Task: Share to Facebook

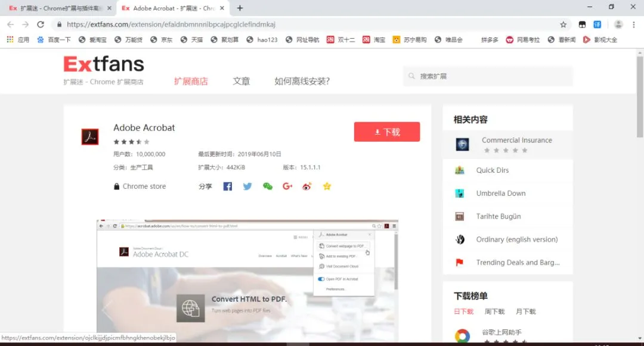Action: [x=228, y=186]
